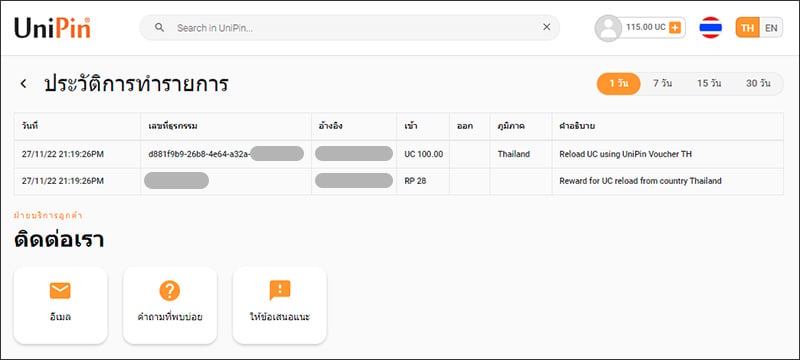The image size is (800, 360).
Task: Click the date in the UC 100.00 row
Action: (x=63, y=154)
